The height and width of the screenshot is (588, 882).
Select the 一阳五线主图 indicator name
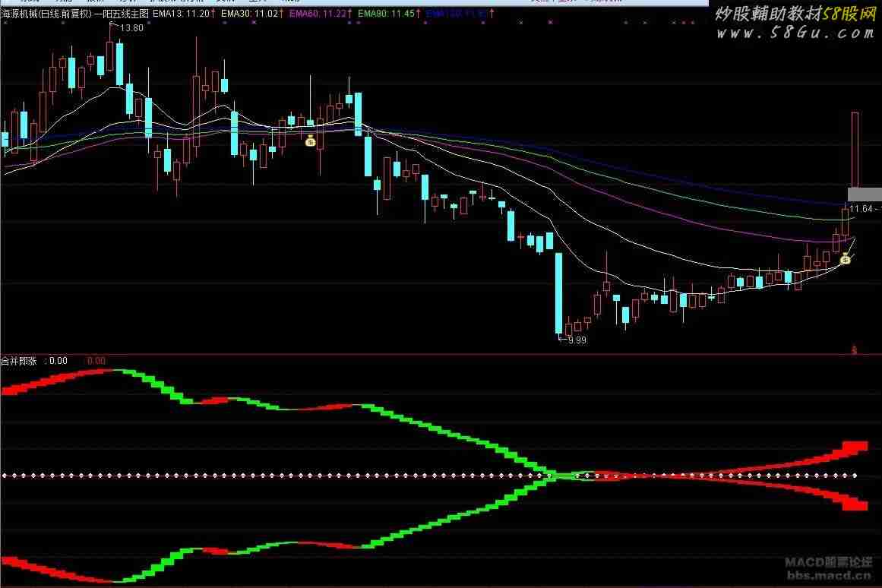tap(122, 14)
